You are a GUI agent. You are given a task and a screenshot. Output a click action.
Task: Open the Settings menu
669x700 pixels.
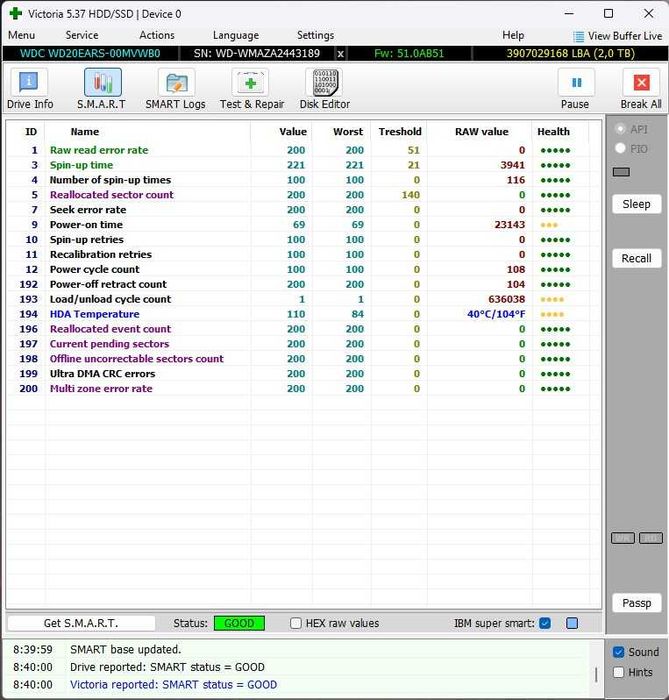point(316,35)
